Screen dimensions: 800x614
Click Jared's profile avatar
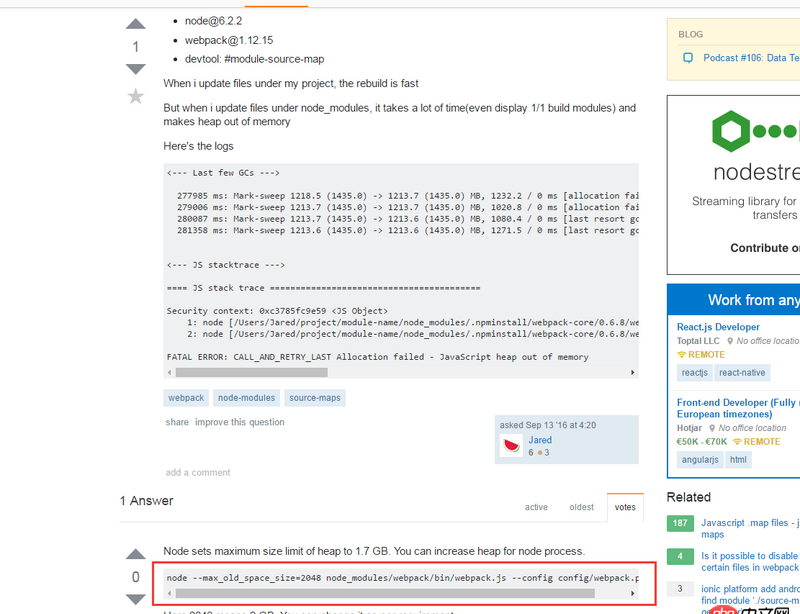coord(511,443)
